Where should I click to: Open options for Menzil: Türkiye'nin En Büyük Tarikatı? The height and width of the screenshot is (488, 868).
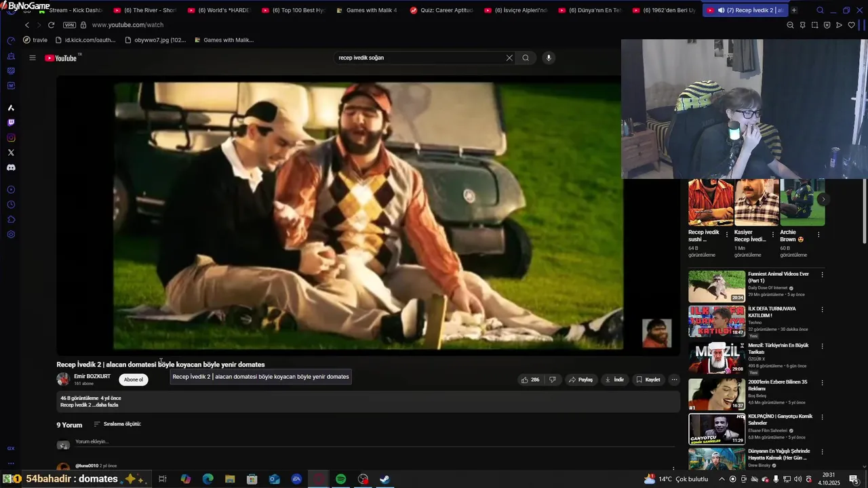822,346
